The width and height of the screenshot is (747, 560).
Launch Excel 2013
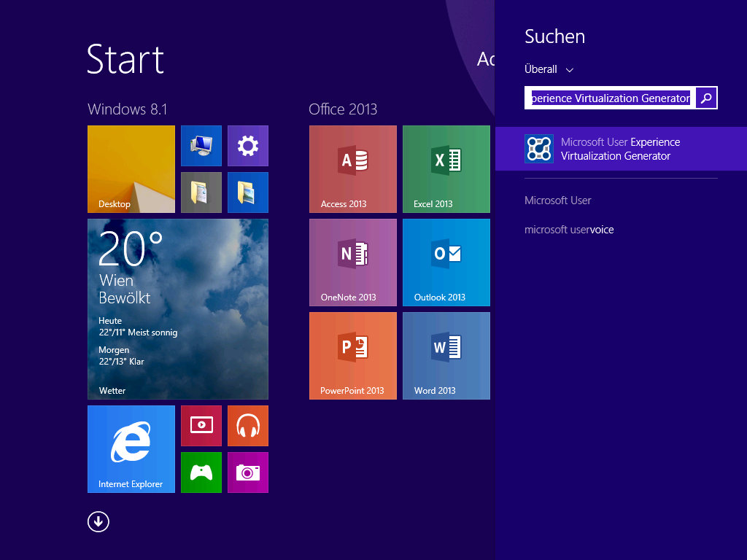[x=446, y=169]
